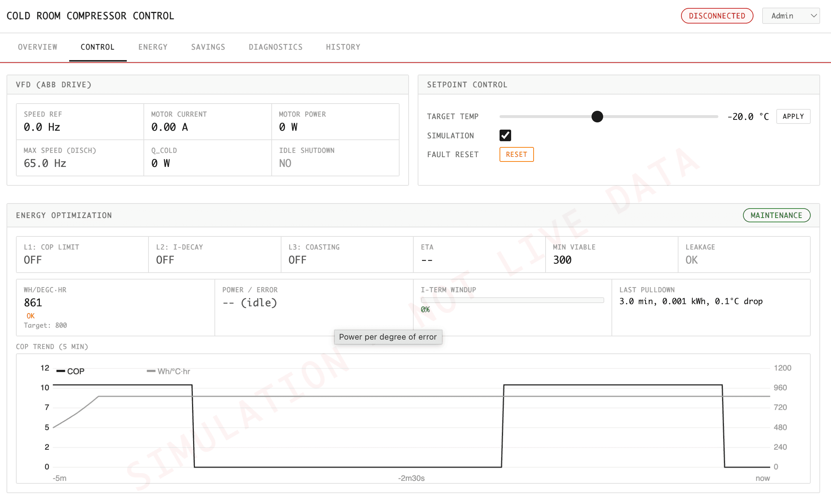Click the L3: Coasting OFF status
831x504 pixels.
tap(297, 260)
